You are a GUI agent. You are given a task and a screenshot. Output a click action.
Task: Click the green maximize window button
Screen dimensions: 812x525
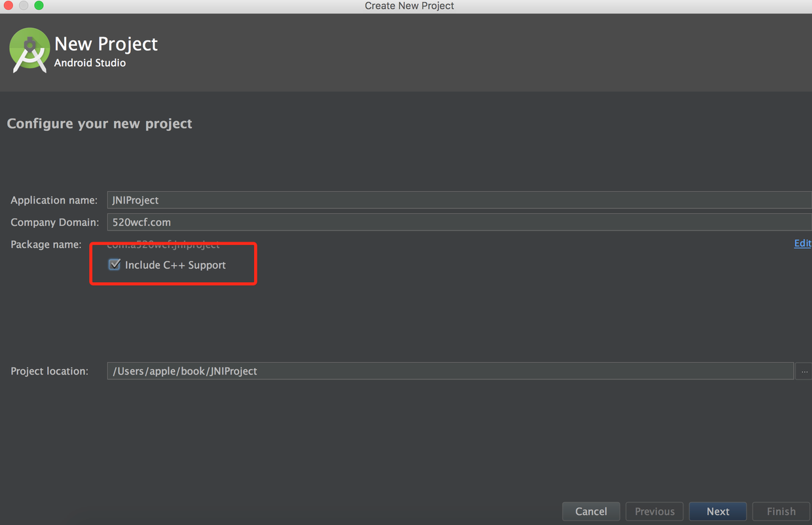(39, 5)
